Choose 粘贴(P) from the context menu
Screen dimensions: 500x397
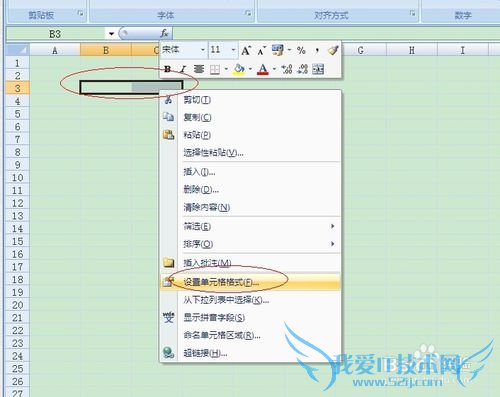click(251, 135)
